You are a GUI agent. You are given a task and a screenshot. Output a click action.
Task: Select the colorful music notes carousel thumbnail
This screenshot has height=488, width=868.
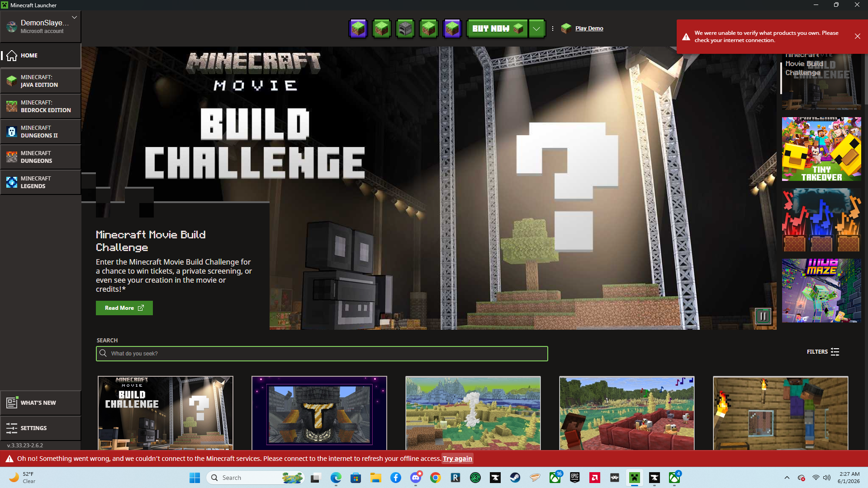click(821, 220)
